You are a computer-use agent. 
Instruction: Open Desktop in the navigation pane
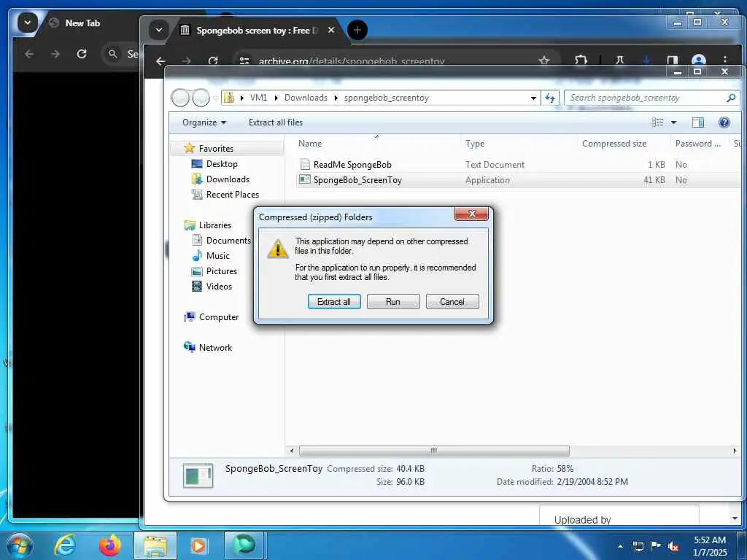coord(222,164)
